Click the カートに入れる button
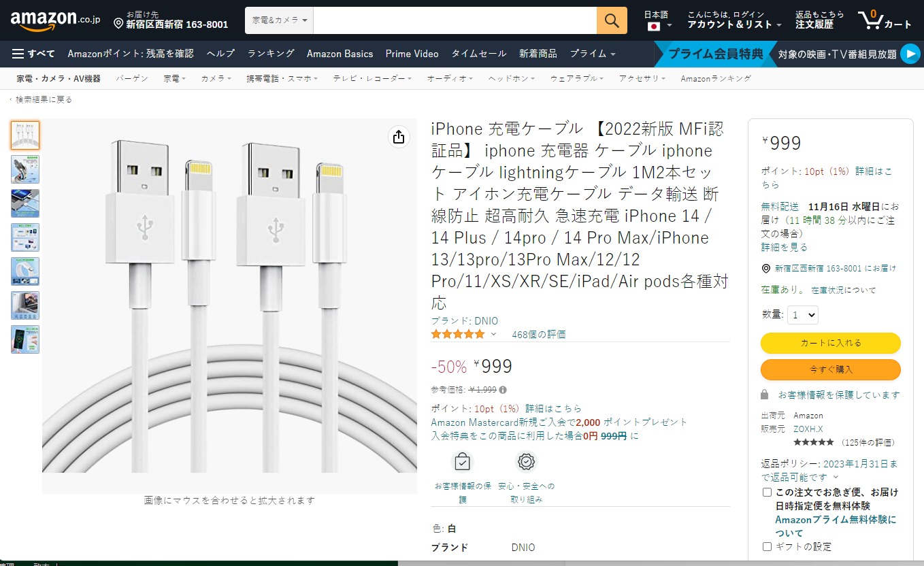This screenshot has height=566, width=924. point(830,343)
